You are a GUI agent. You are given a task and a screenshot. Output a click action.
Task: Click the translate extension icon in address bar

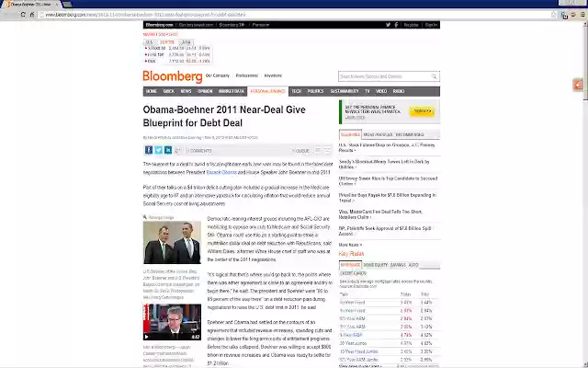point(564,15)
